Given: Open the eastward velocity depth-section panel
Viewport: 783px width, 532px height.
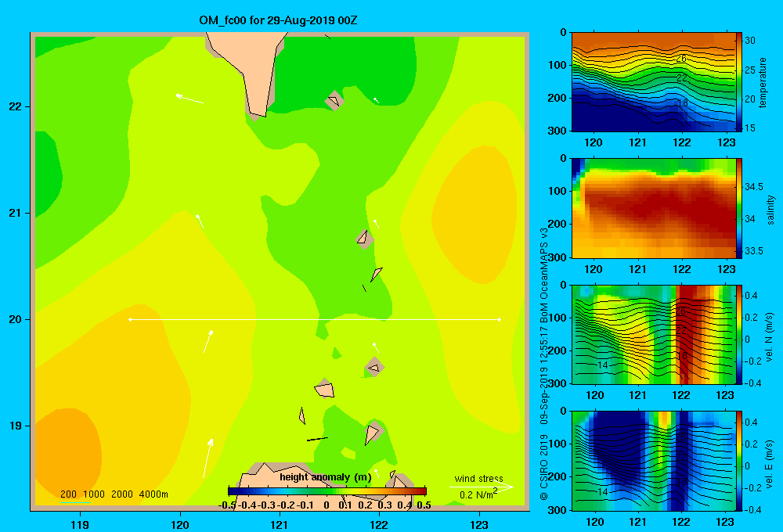Looking at the screenshot, I should (653, 461).
